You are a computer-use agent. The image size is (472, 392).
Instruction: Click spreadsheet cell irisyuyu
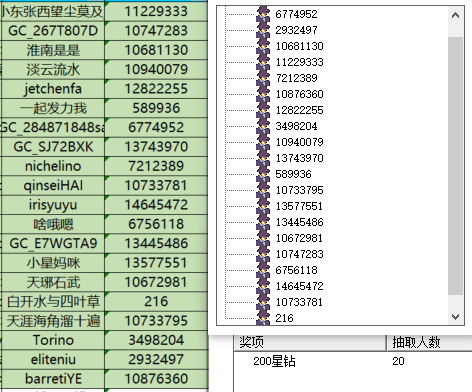53,205
